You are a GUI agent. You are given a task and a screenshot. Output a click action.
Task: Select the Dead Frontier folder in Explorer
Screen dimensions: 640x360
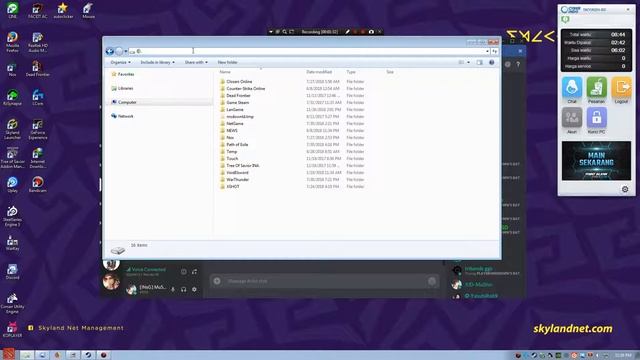(238, 96)
